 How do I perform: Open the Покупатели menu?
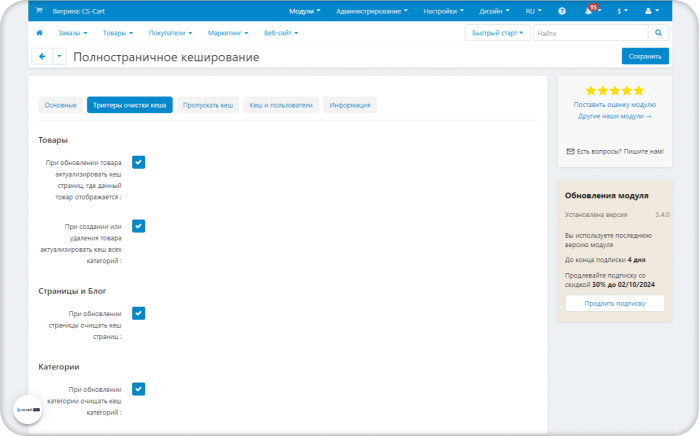(171, 33)
